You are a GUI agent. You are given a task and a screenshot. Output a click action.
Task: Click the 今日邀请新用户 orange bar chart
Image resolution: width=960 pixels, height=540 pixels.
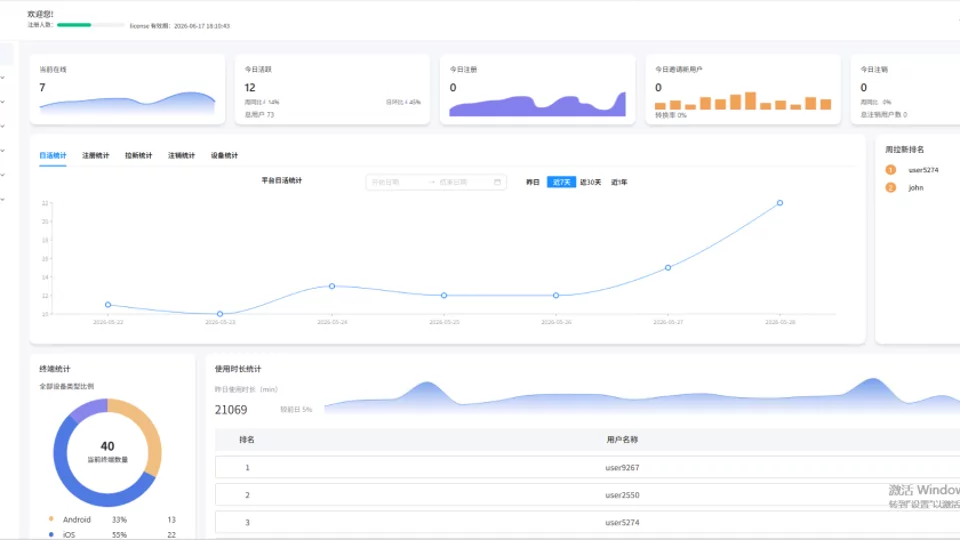point(743,101)
